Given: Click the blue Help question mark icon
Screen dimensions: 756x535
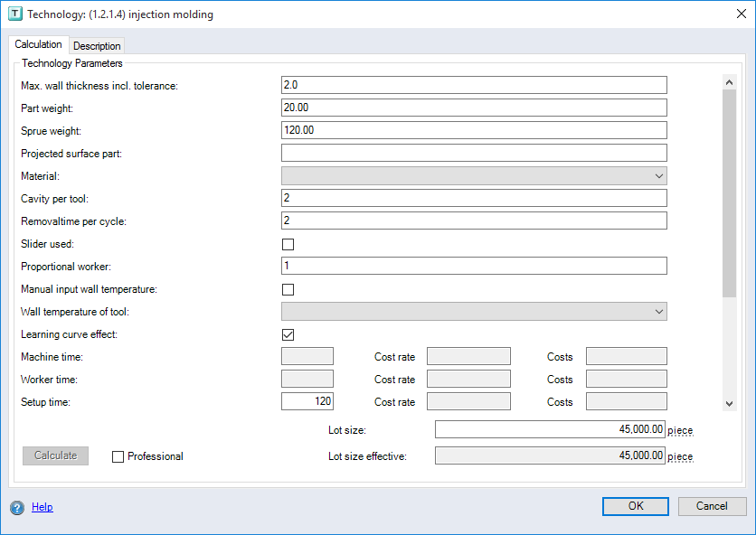Looking at the screenshot, I should pyautogui.click(x=17, y=507).
